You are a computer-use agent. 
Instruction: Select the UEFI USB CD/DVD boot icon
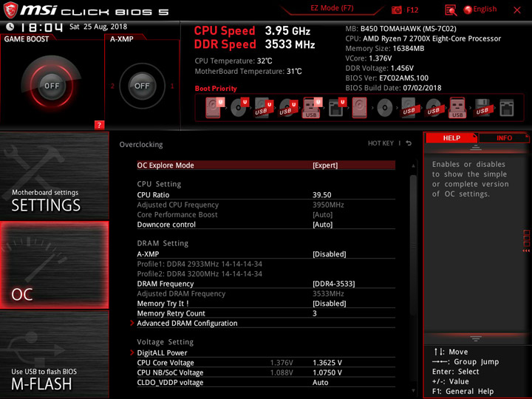tap(288, 108)
